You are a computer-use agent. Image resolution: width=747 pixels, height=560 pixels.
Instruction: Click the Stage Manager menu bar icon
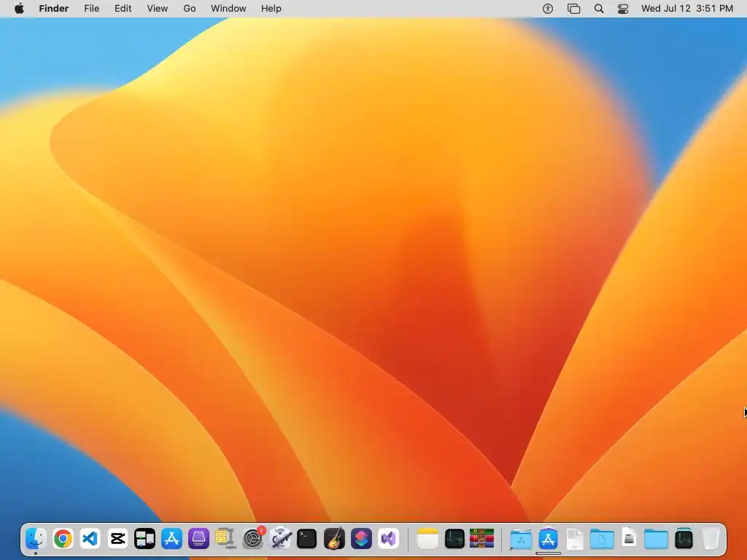pyautogui.click(x=573, y=9)
